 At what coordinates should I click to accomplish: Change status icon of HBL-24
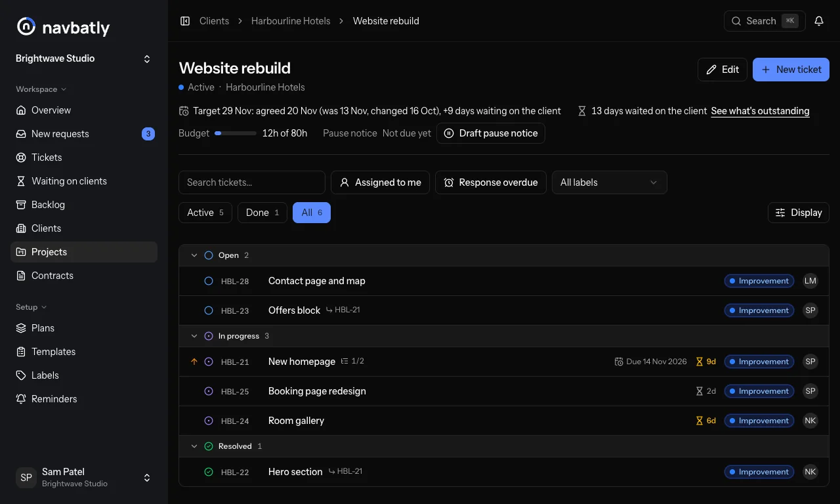209,421
